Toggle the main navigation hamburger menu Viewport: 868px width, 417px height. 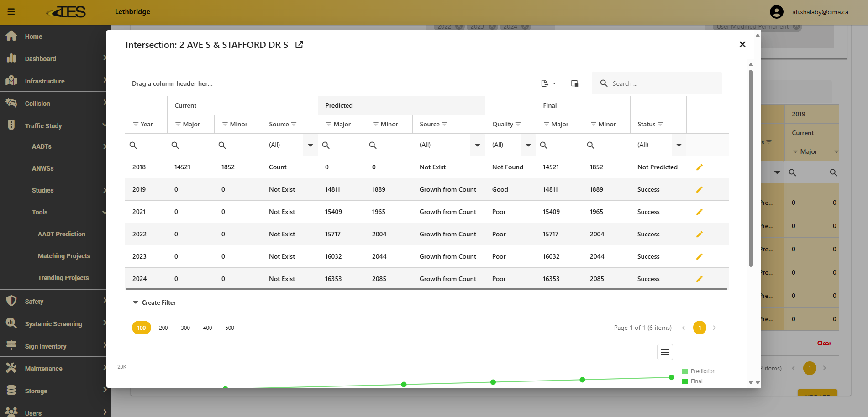click(11, 12)
